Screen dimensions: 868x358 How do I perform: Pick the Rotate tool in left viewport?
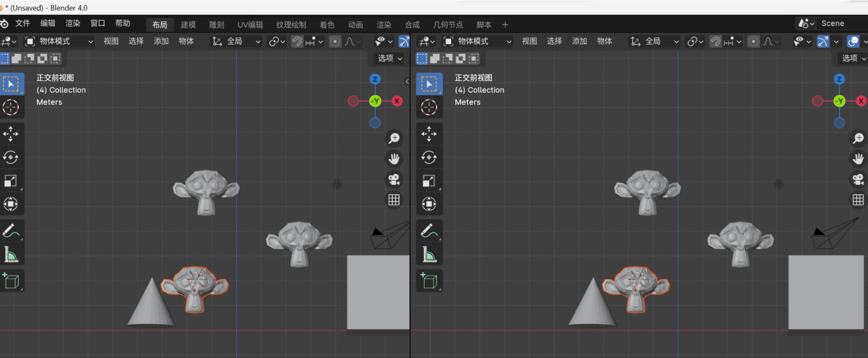click(x=11, y=158)
